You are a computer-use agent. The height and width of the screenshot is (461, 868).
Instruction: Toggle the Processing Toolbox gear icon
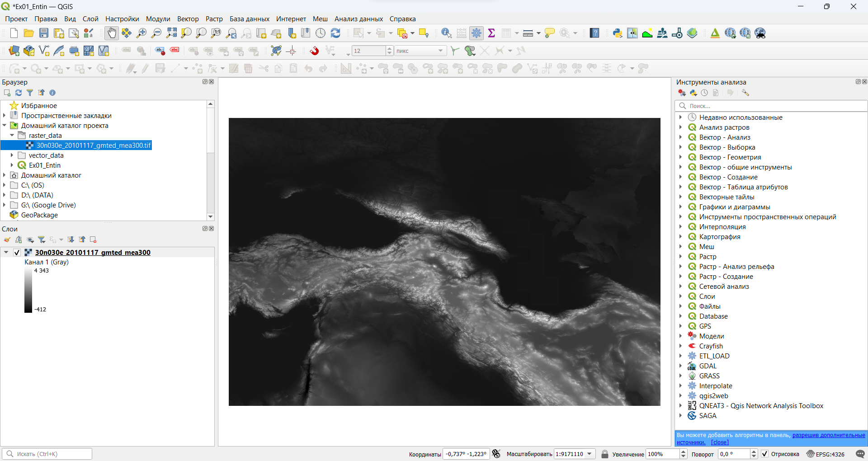point(476,33)
